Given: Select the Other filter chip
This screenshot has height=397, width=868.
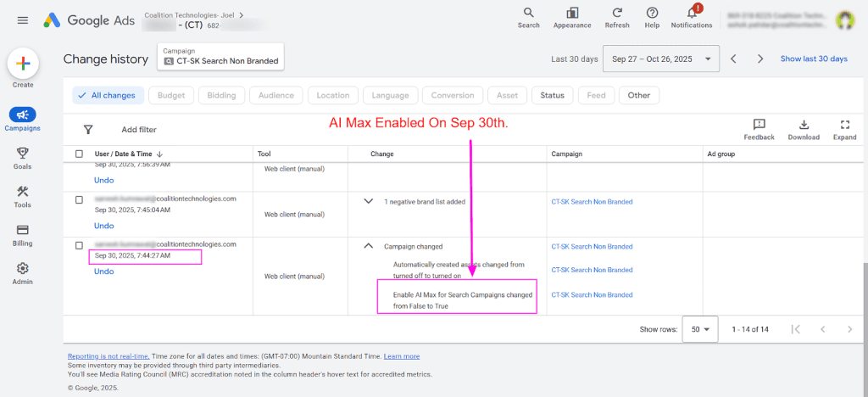Looking at the screenshot, I should [x=639, y=95].
